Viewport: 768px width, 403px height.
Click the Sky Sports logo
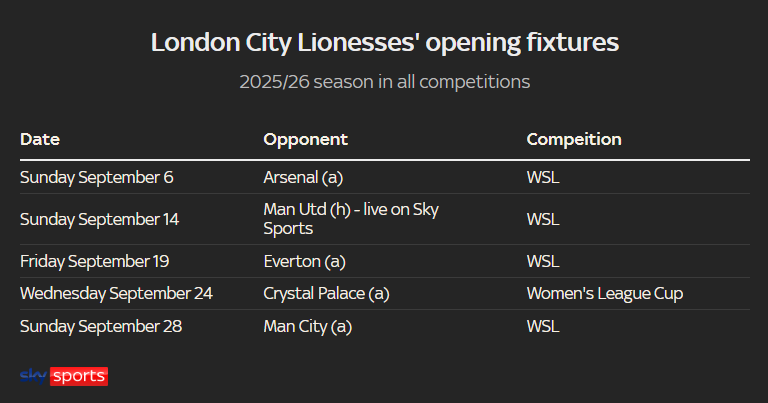coord(63,376)
